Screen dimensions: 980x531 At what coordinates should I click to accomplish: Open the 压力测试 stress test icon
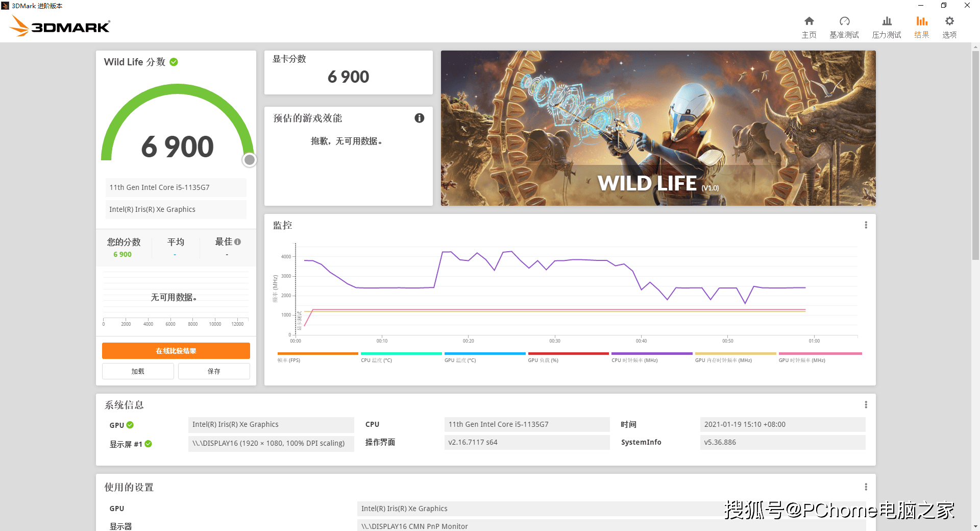(x=887, y=21)
